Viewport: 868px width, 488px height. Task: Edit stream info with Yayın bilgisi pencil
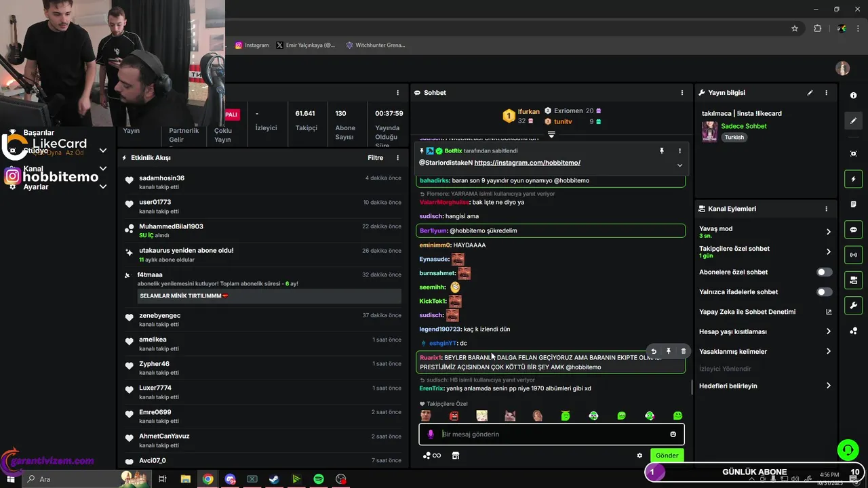(x=810, y=93)
